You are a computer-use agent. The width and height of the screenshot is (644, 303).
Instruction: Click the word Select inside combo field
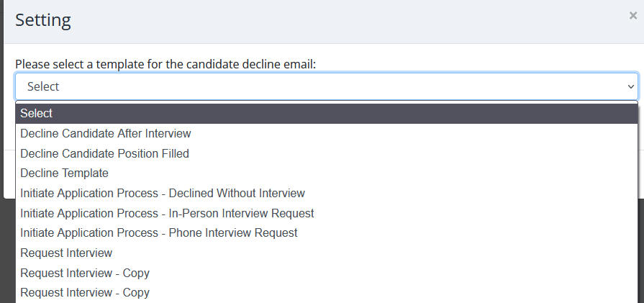pos(43,86)
